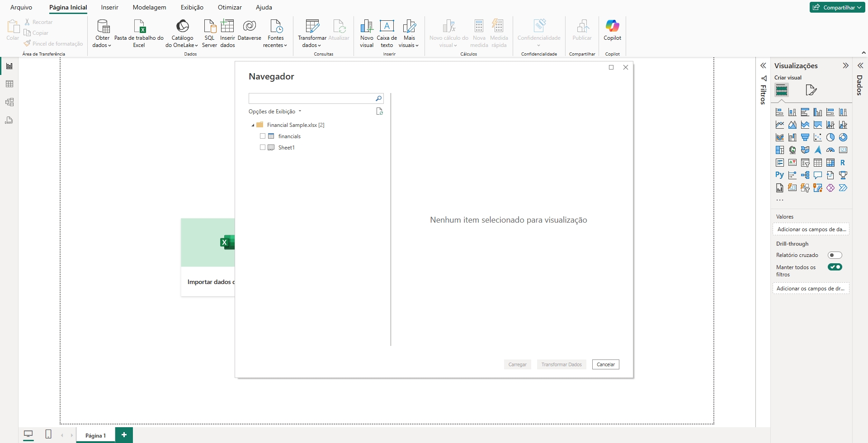
Task: Switch to Inserir tab
Action: point(109,7)
